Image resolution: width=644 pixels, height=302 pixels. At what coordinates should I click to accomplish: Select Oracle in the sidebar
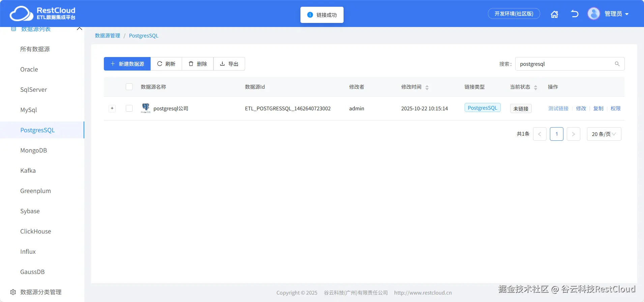[x=29, y=69]
